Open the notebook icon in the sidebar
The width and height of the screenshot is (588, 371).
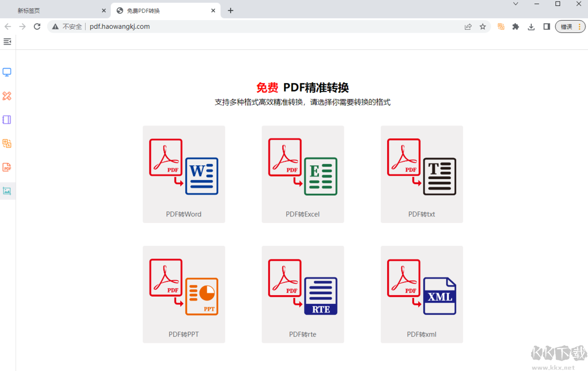[x=7, y=119]
